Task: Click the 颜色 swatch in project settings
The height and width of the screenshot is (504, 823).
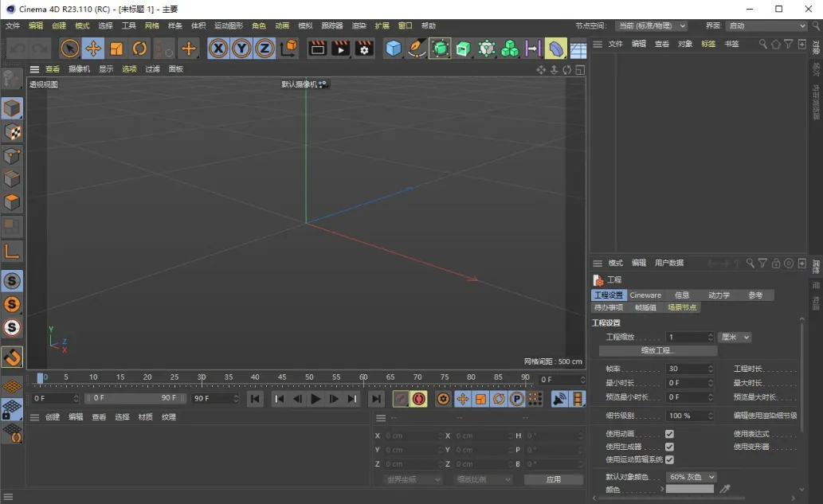Action: pyautogui.click(x=690, y=490)
